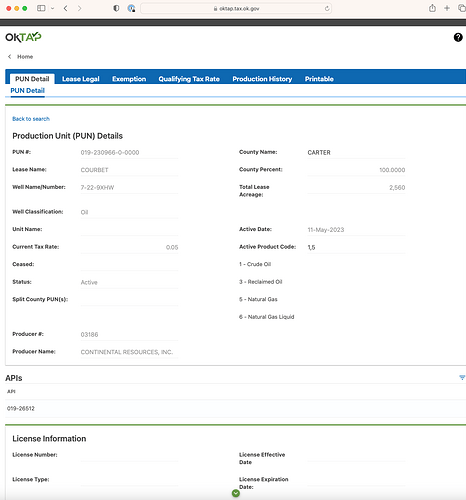This screenshot has height=500, width=466.
Task: Click the Safari share icon
Action: tap(432, 8)
